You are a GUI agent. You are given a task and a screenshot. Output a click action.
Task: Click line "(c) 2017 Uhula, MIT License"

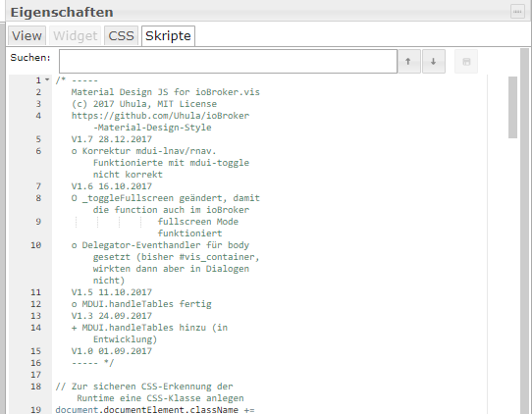coord(144,104)
